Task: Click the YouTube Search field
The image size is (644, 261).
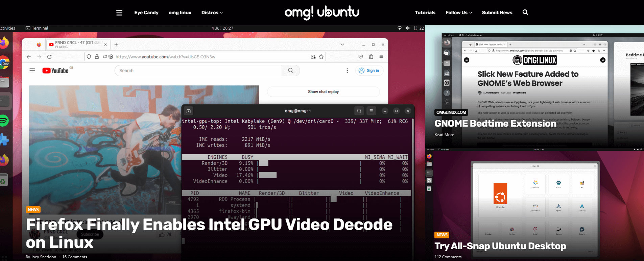Action: 198,71
